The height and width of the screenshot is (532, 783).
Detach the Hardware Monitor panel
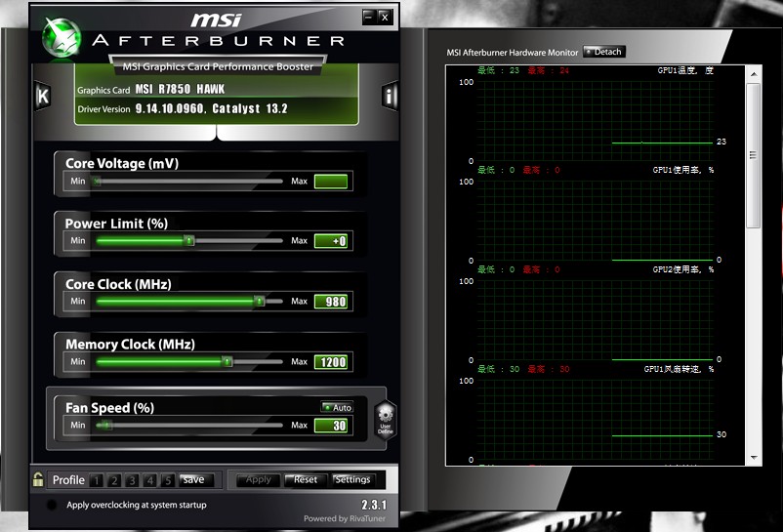tap(604, 52)
